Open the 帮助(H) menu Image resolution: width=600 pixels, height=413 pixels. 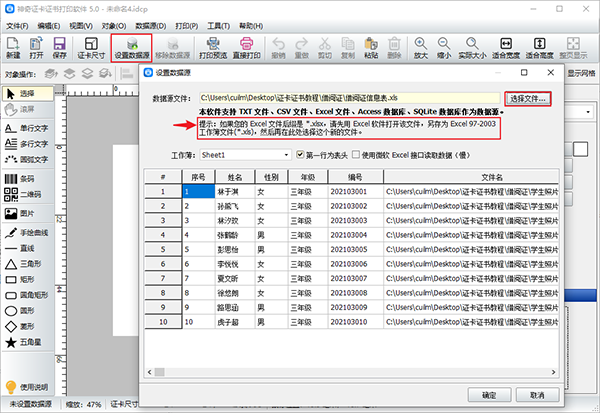coord(251,26)
